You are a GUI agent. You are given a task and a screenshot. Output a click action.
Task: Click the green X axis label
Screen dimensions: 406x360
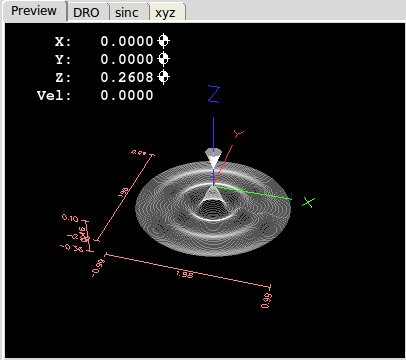[308, 202]
